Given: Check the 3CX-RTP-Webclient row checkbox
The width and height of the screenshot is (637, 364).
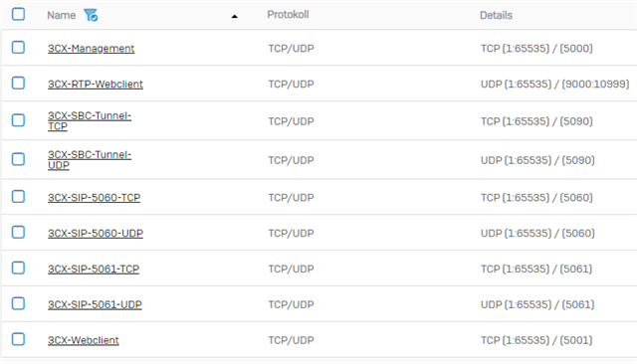Looking at the screenshot, I should pos(18,84).
